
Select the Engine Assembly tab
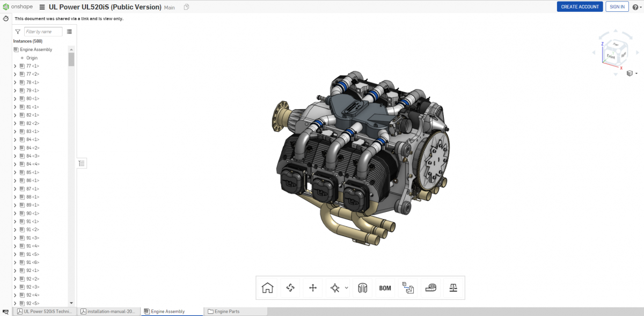tap(172, 311)
